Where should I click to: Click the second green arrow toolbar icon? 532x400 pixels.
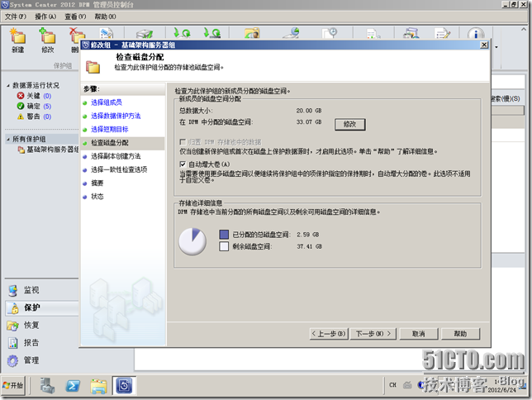211,33
